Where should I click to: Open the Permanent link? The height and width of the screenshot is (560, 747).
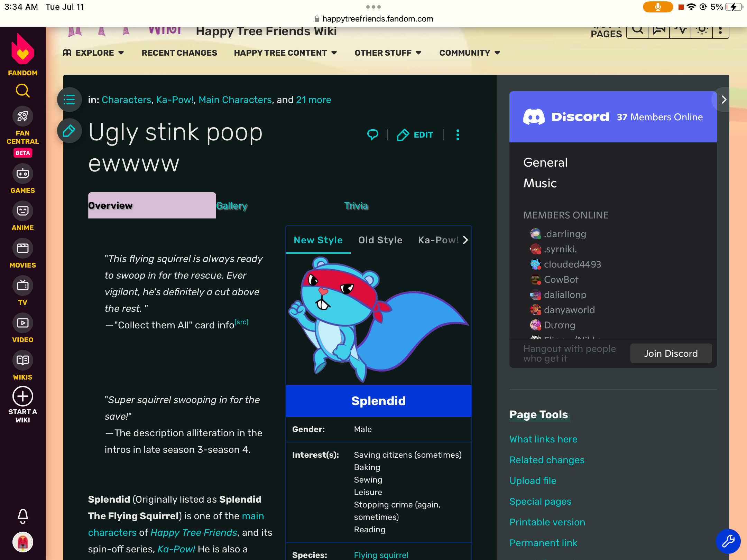543,543
